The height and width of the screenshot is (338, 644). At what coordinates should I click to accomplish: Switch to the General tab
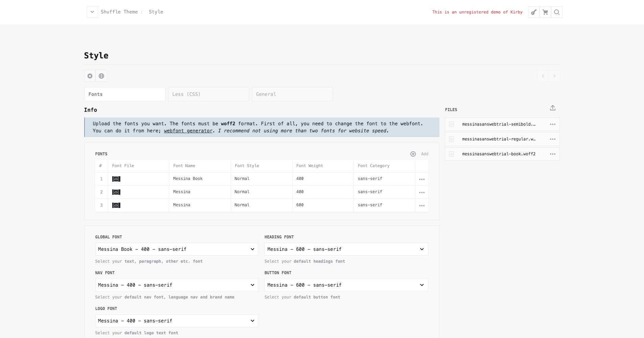[292, 94]
